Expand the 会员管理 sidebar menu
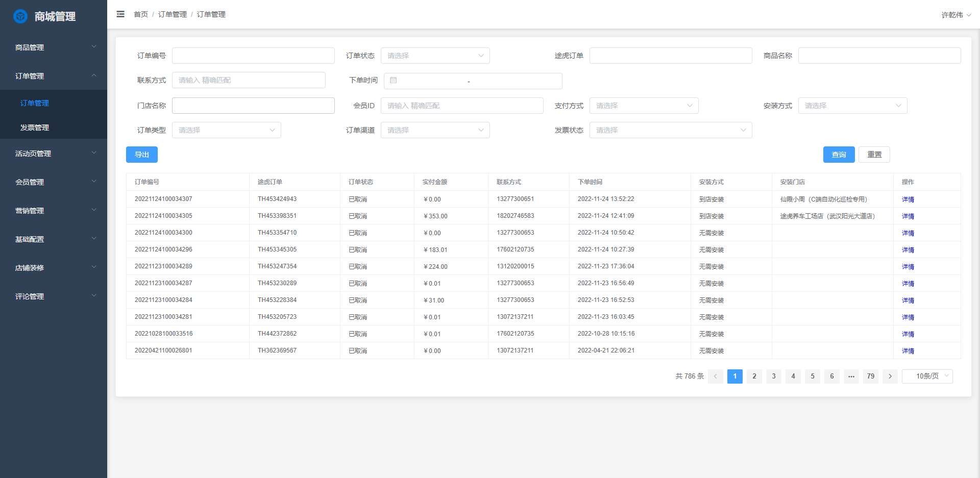980x478 pixels. 54,182
